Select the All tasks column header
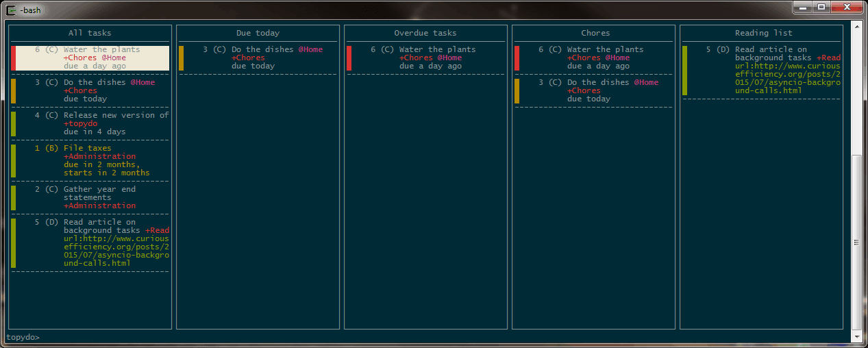This screenshot has height=348, width=868. 90,33
